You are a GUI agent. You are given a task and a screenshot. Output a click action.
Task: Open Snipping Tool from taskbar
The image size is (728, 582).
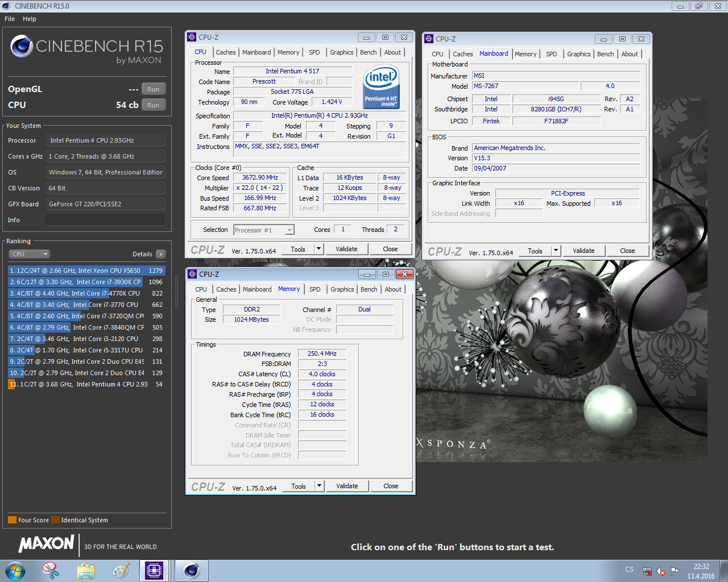click(x=51, y=571)
